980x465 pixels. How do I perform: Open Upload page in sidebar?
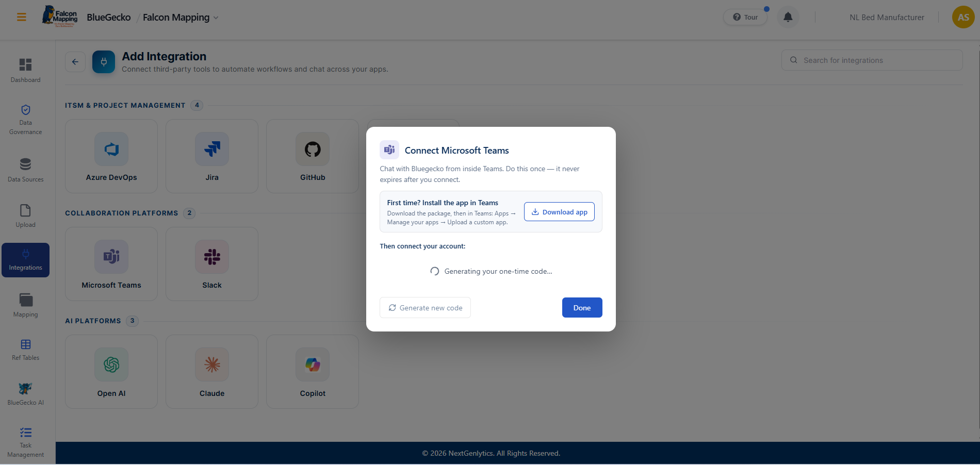click(26, 216)
